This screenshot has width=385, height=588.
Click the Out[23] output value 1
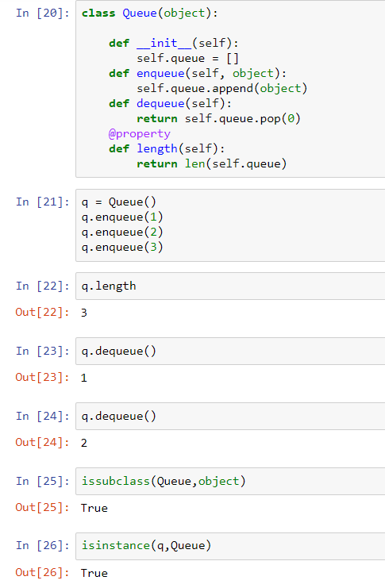(x=84, y=378)
